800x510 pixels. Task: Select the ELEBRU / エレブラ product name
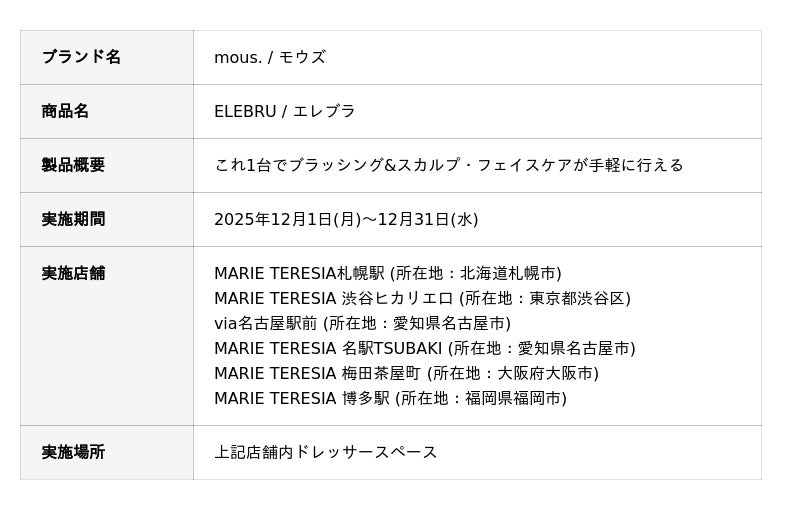[285, 111]
